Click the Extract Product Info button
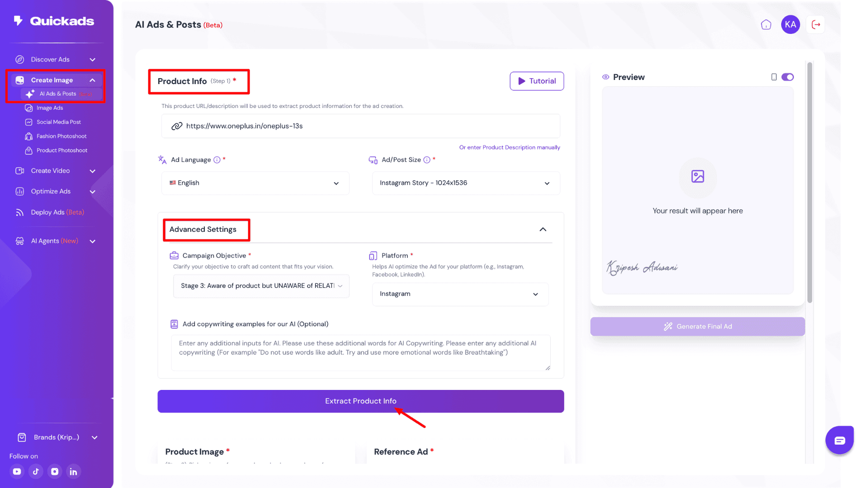 tap(360, 401)
